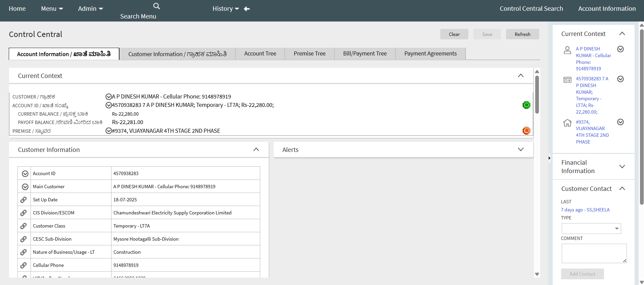
Task: Click the premise house icon in sidebar
Action: pyautogui.click(x=567, y=123)
